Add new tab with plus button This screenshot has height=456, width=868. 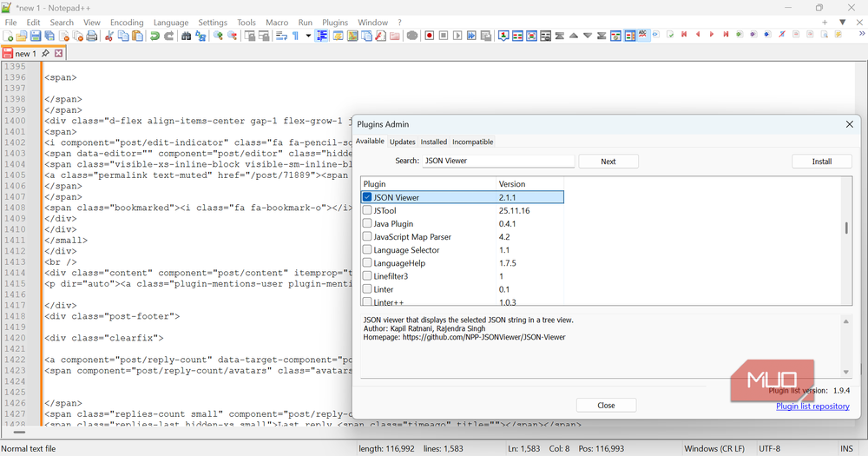[x=825, y=23]
